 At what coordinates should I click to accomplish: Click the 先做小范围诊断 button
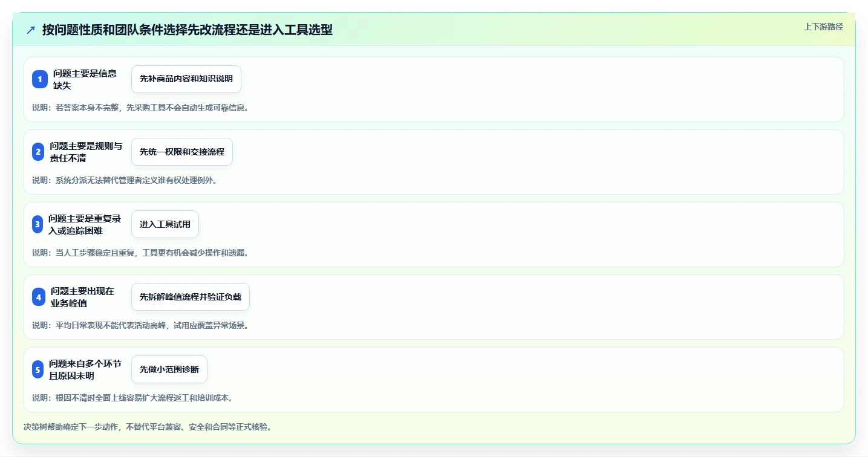[x=169, y=369]
